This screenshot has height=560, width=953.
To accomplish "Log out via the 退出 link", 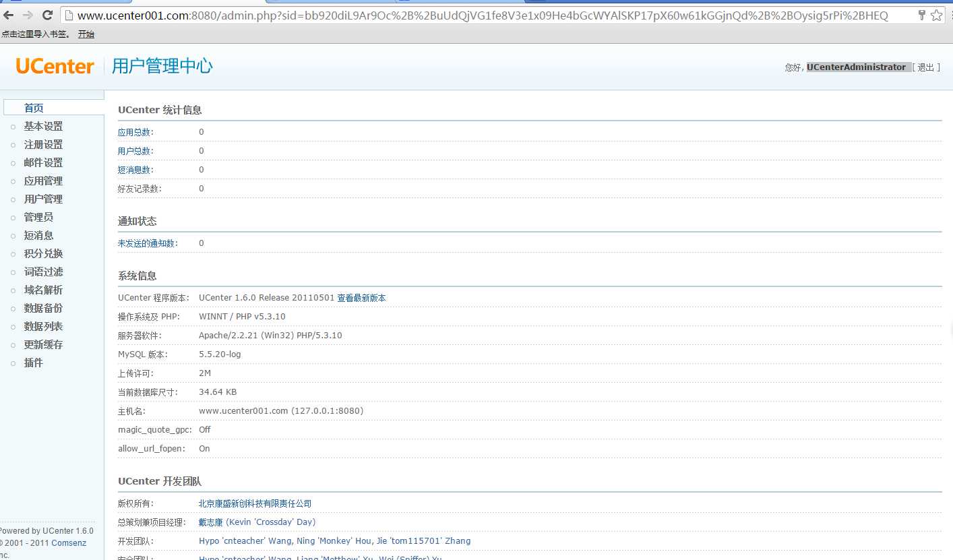I will pos(926,67).
